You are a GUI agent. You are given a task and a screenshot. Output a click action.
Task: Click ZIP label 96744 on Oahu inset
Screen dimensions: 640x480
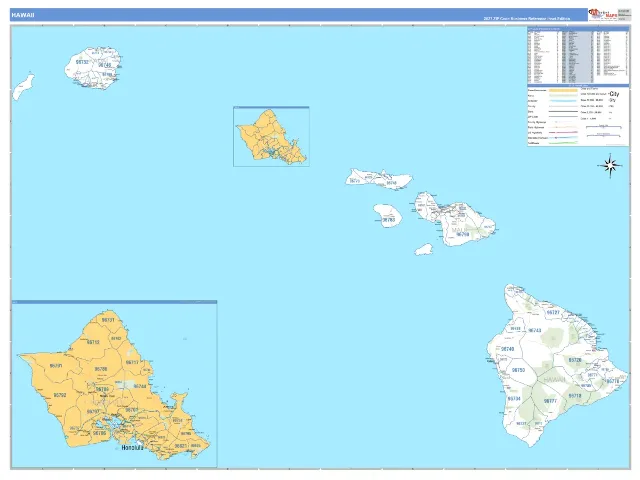pos(140,386)
